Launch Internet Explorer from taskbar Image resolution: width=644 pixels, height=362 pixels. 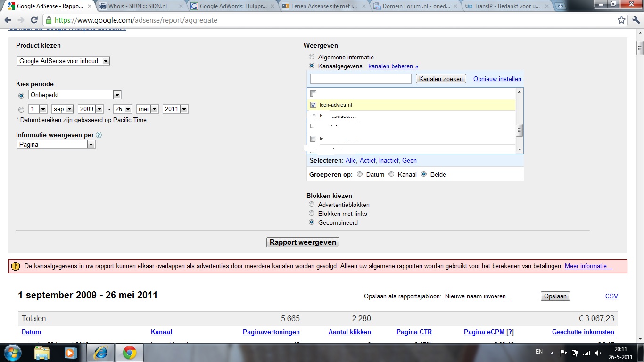point(100,353)
